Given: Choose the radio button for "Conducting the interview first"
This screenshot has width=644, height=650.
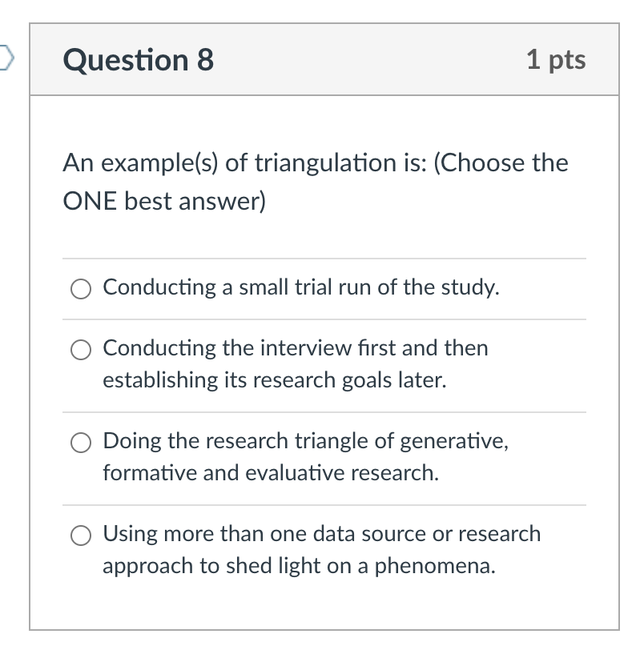Looking at the screenshot, I should pos(81,350).
